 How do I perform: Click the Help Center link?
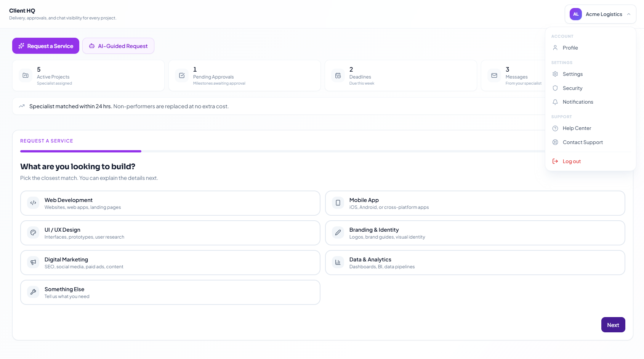577,128
